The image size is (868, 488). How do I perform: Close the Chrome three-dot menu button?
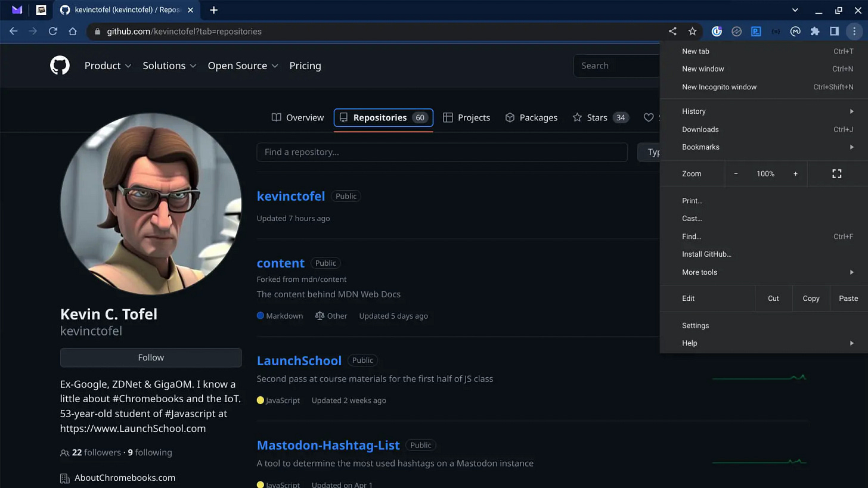point(854,31)
